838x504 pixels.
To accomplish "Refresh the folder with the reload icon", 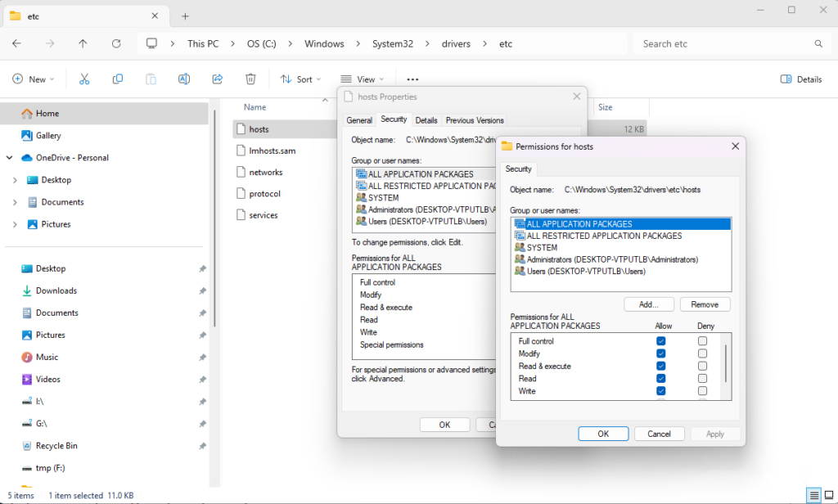I will point(116,43).
